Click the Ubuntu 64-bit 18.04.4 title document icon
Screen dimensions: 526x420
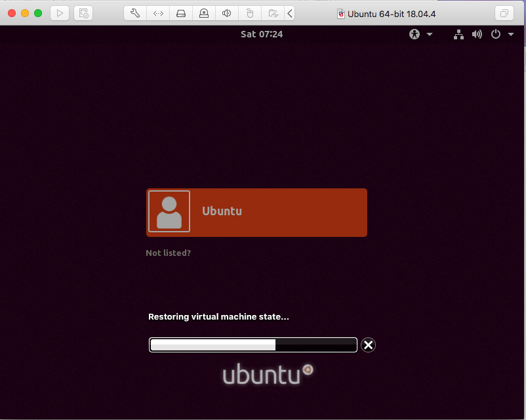click(x=341, y=14)
